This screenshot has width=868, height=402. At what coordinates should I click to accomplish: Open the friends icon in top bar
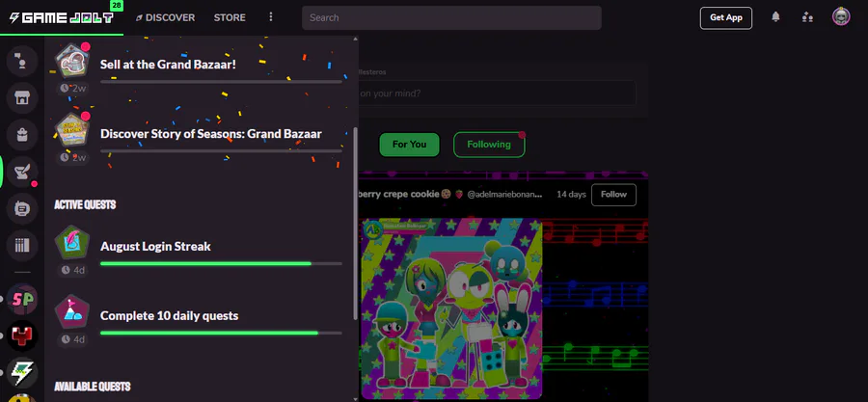pyautogui.click(x=807, y=17)
